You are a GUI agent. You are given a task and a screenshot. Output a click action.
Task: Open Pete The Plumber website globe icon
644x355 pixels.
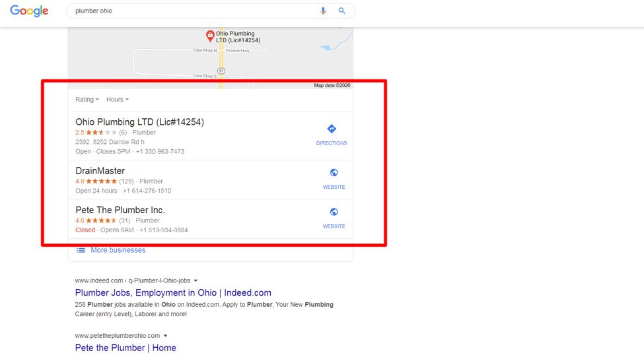coord(334,212)
